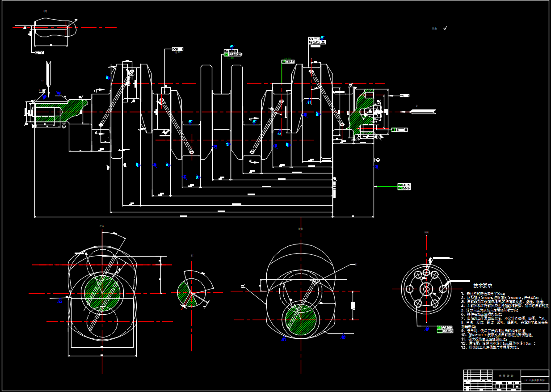This screenshot has height=392, width=551.
Task: Select the top bolt hole in flange view
Action: coord(426,272)
